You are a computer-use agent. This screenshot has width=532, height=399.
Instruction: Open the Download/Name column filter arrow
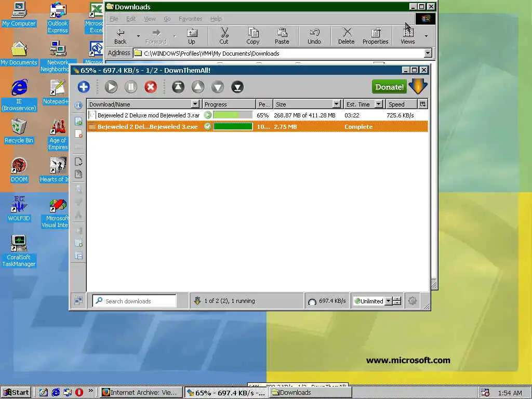pyautogui.click(x=195, y=104)
